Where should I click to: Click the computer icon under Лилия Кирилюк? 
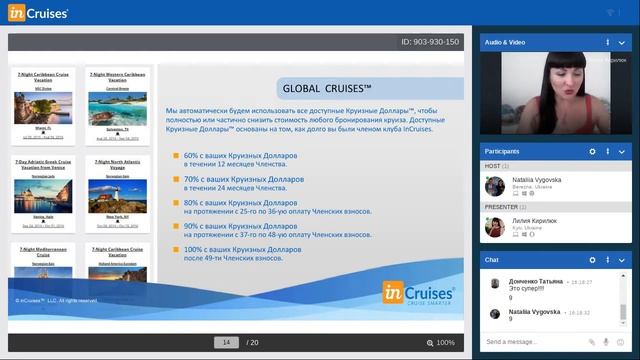pyautogui.click(x=516, y=234)
